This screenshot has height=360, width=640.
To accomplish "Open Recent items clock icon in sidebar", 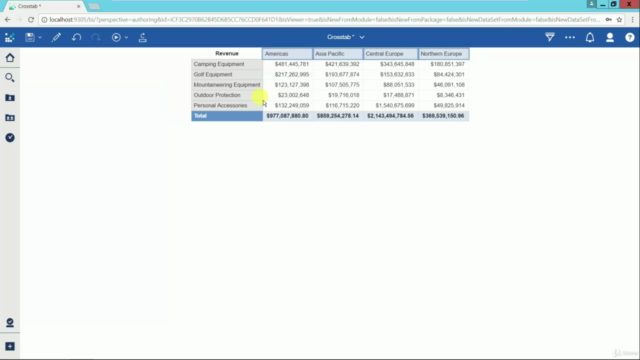I will pos(10,138).
